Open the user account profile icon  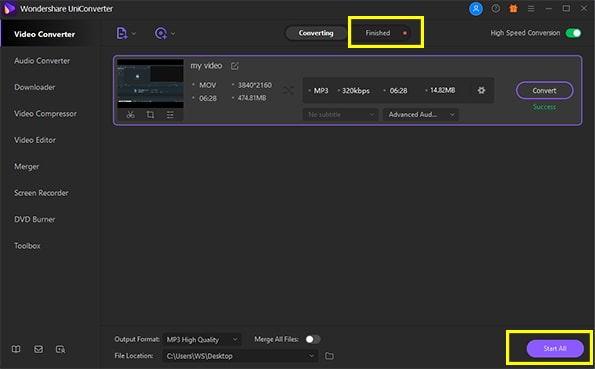[x=476, y=8]
